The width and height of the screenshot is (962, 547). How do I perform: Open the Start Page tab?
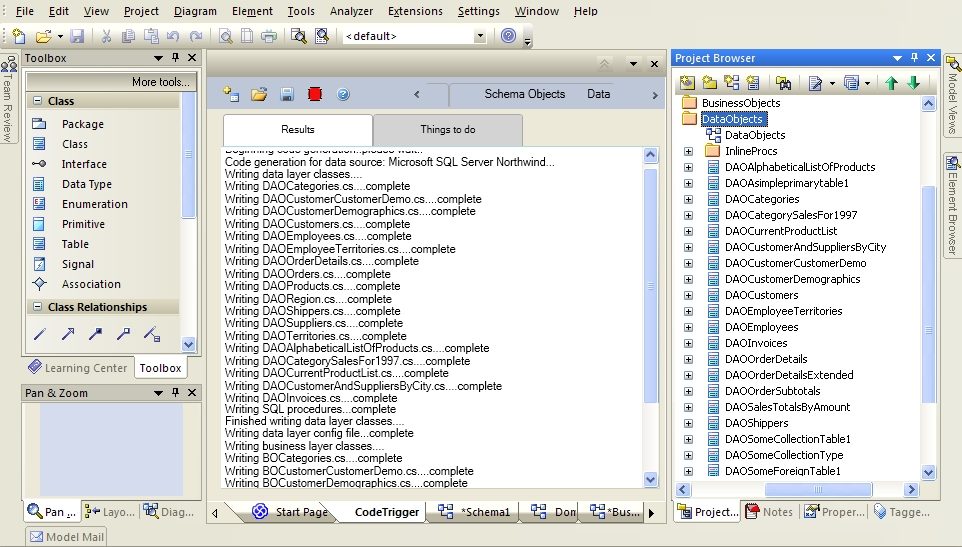click(x=300, y=512)
